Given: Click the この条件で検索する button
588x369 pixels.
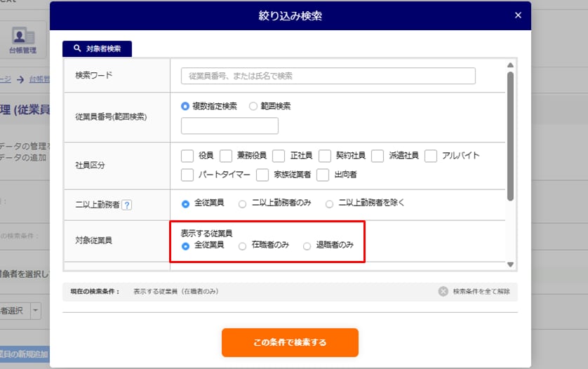Looking at the screenshot, I should tap(290, 342).
